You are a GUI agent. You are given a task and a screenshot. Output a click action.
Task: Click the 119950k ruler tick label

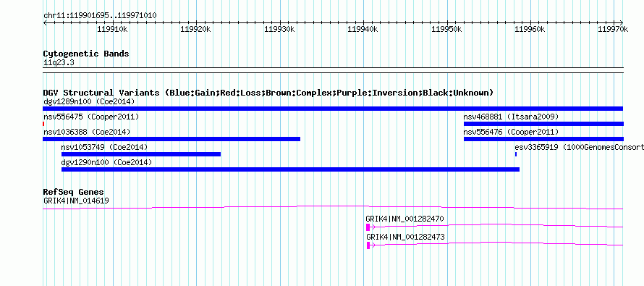[446, 29]
